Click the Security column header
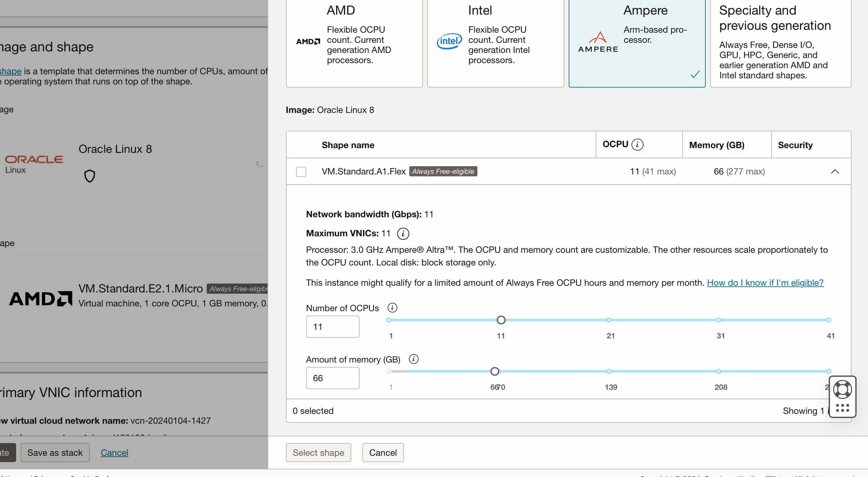This screenshot has width=868, height=477. (795, 145)
